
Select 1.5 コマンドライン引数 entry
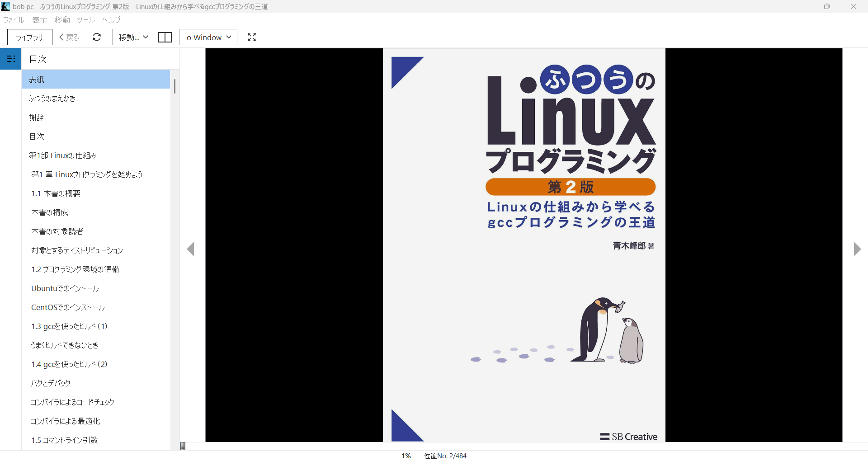96,440
